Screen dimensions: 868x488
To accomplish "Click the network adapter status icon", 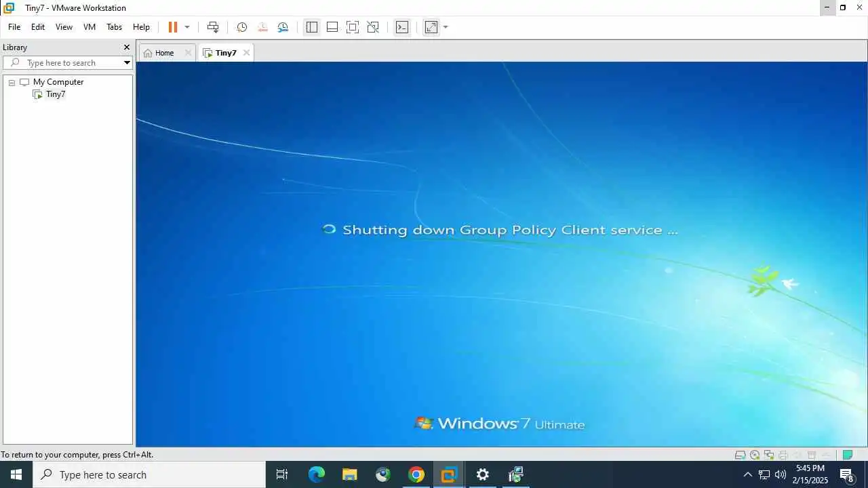I will 769,455.
